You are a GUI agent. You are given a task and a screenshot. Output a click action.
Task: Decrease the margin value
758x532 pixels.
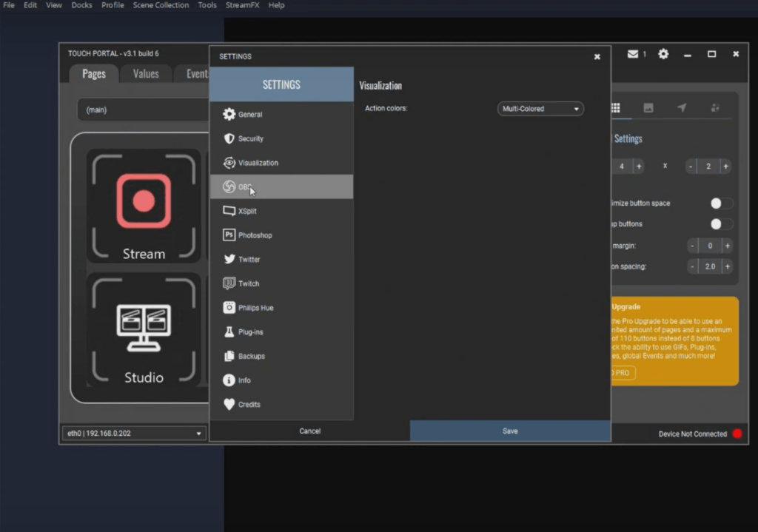[x=692, y=246]
